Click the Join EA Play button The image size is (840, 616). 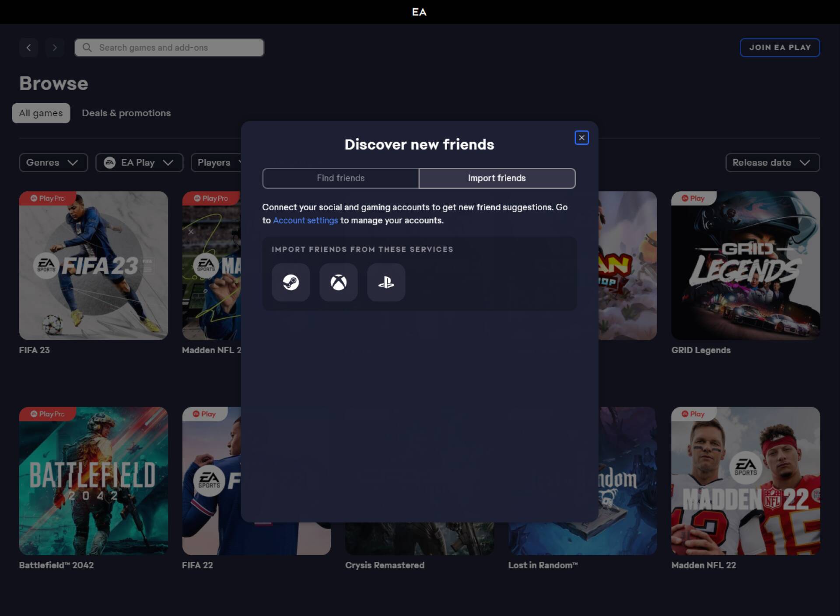tap(780, 47)
